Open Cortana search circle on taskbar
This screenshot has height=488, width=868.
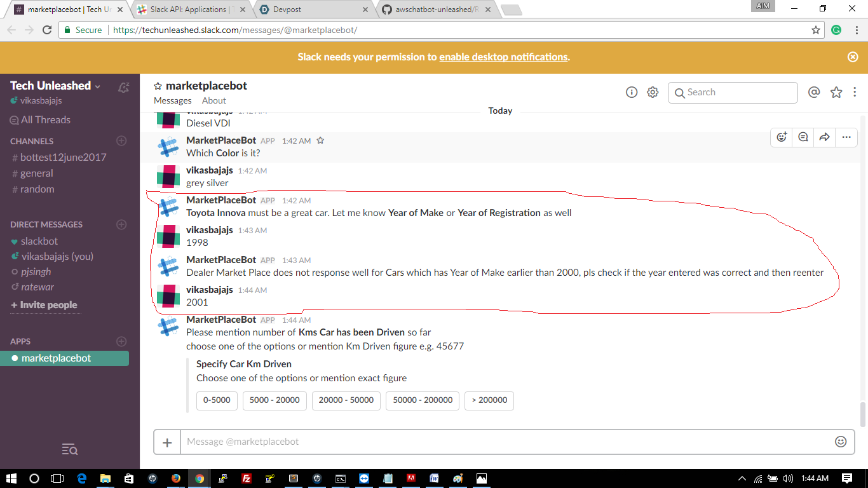[x=34, y=478]
